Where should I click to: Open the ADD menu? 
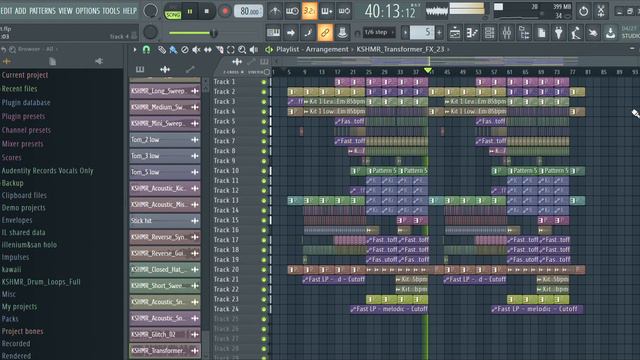pos(20,11)
